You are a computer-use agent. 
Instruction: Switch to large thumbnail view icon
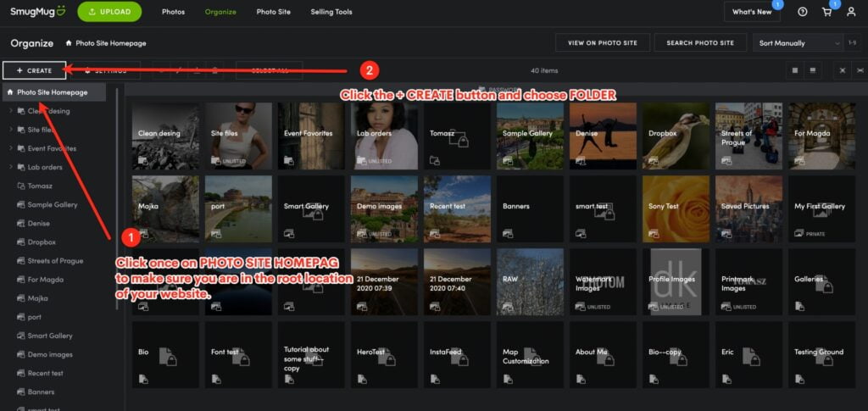pyautogui.click(x=812, y=70)
